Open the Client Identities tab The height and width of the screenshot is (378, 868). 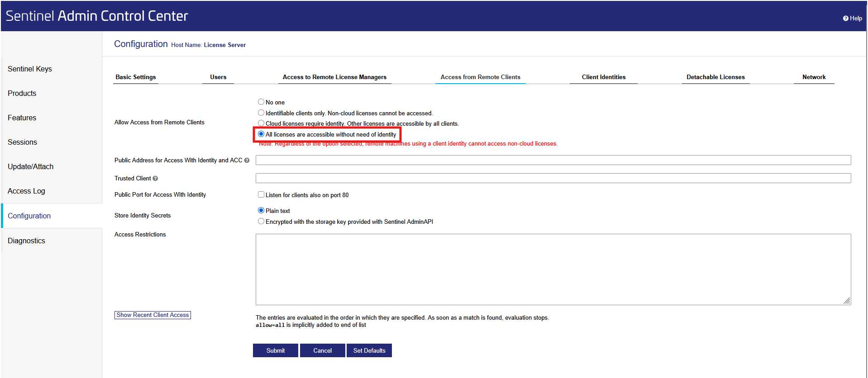[x=603, y=77]
